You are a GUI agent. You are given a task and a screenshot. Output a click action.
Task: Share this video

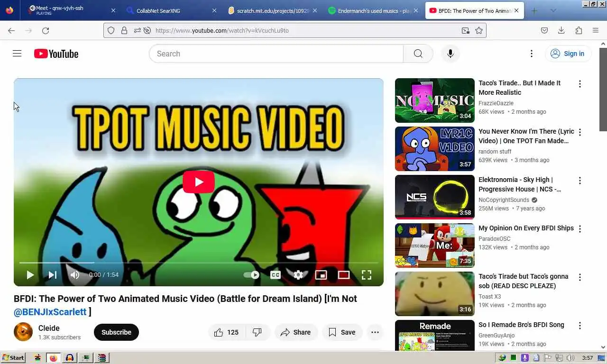point(296,332)
